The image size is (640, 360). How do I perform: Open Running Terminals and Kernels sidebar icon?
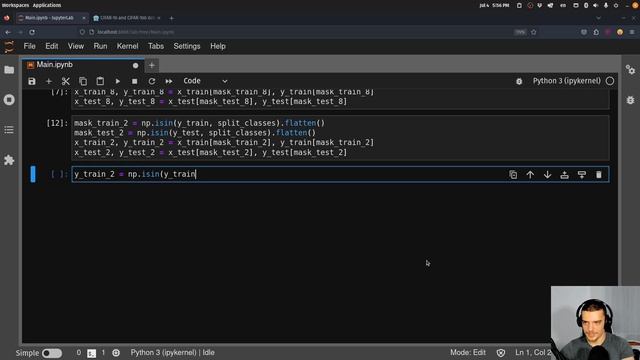tap(9, 100)
